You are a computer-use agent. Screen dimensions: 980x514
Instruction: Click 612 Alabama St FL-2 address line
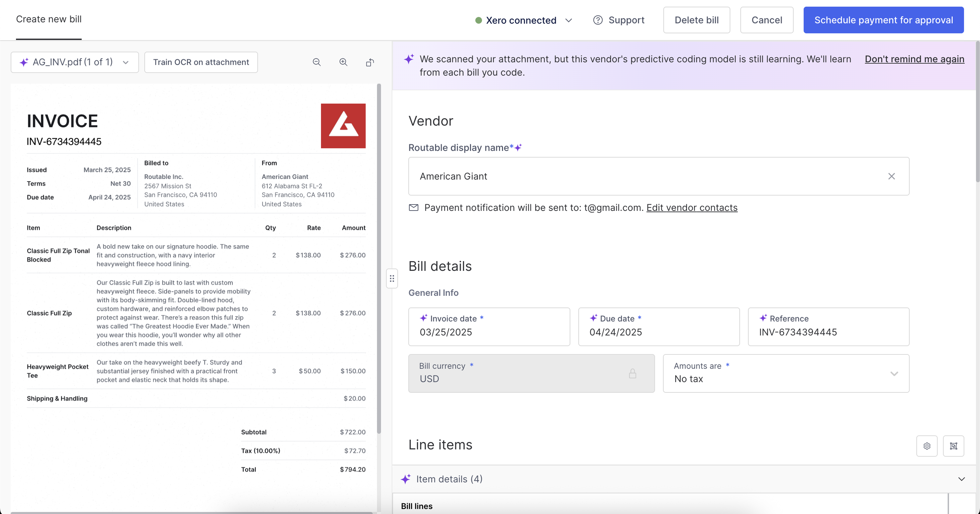(x=292, y=186)
